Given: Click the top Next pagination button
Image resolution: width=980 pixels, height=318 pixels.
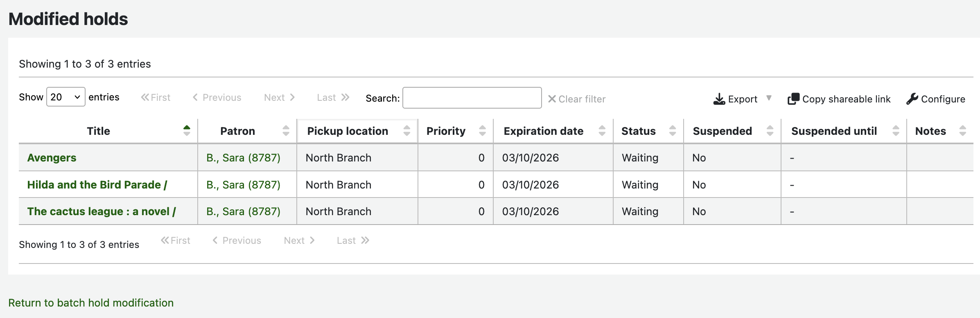Looking at the screenshot, I should (279, 98).
